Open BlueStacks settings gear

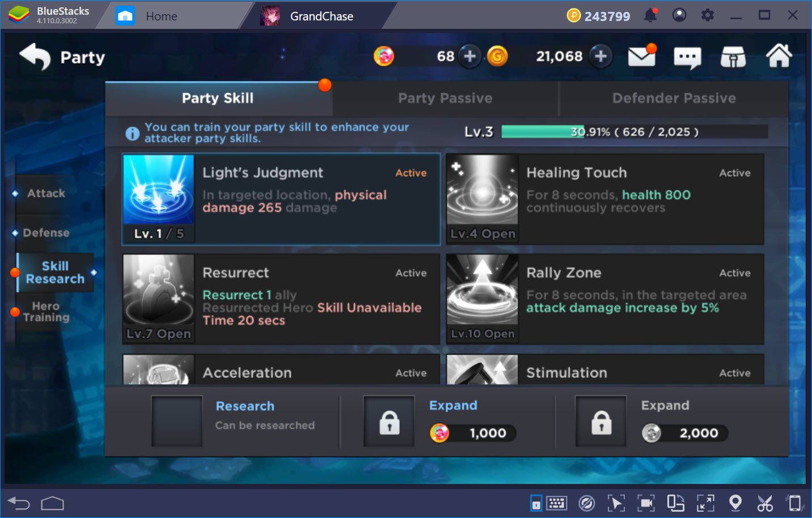[708, 15]
